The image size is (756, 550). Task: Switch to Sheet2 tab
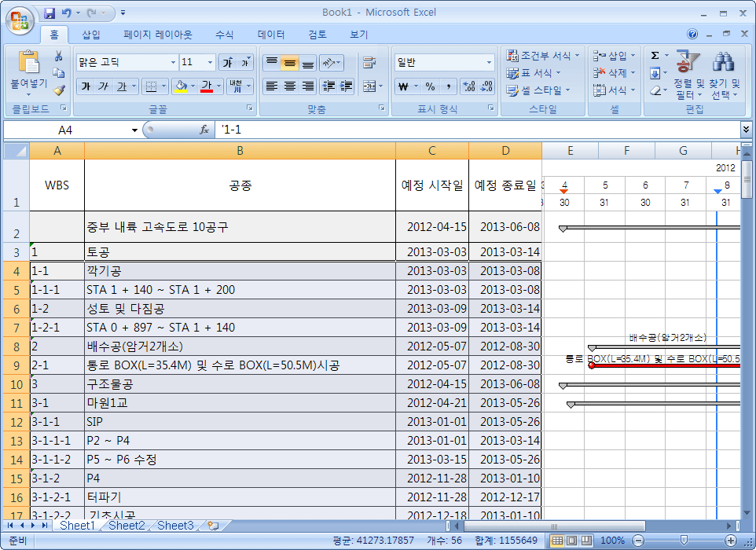tap(126, 526)
